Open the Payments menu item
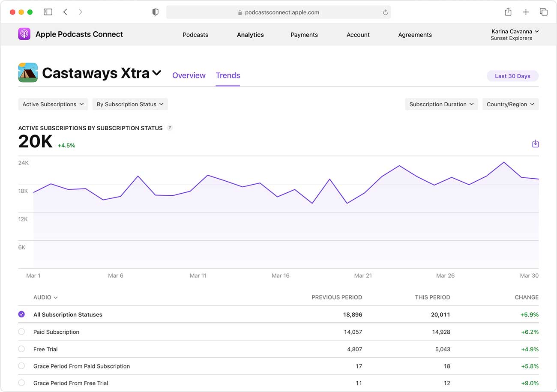The image size is (557, 392). click(x=304, y=35)
